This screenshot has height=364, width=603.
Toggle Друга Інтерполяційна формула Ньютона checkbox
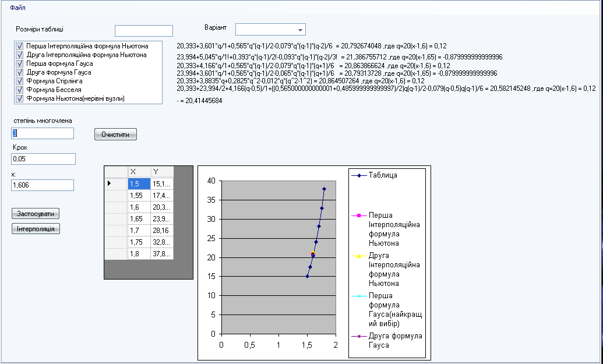click(20, 55)
